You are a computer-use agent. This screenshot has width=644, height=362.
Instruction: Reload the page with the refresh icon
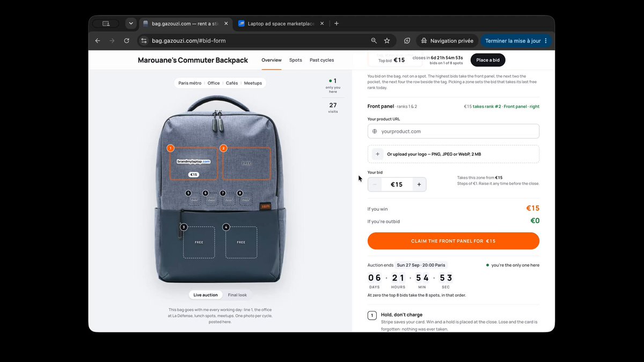127,41
